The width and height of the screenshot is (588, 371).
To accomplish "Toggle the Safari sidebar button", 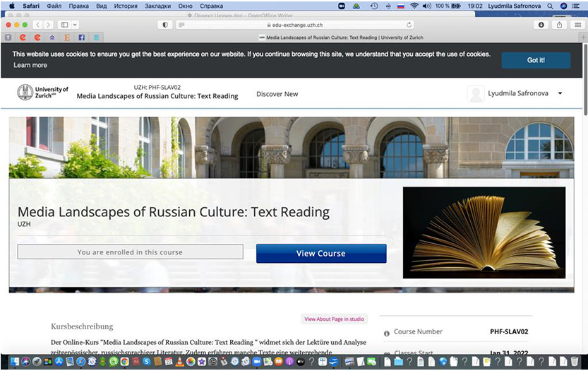I will (x=64, y=25).
